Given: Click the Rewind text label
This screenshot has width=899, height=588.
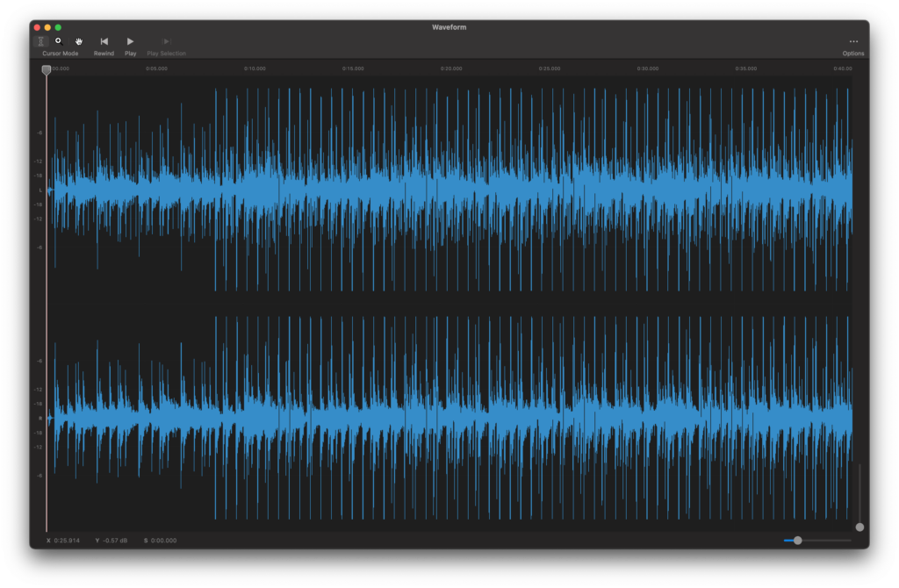Looking at the screenshot, I should coord(104,53).
